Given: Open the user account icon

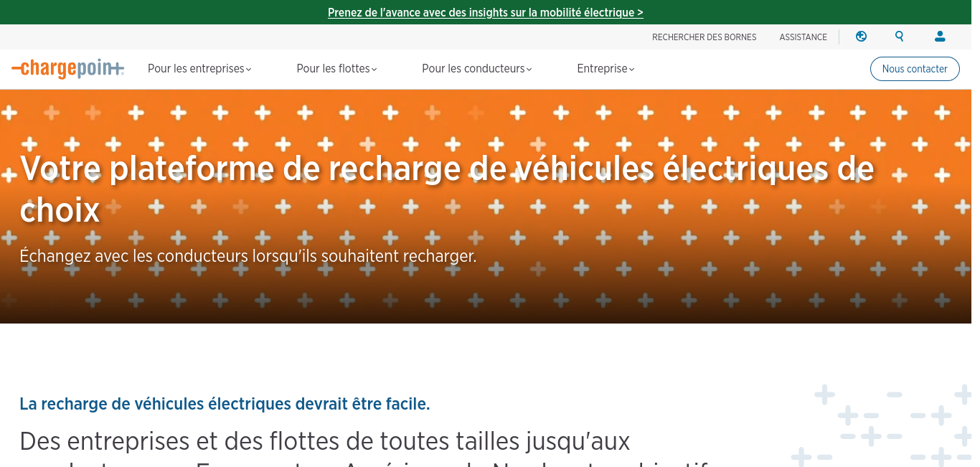Looking at the screenshot, I should [x=940, y=37].
